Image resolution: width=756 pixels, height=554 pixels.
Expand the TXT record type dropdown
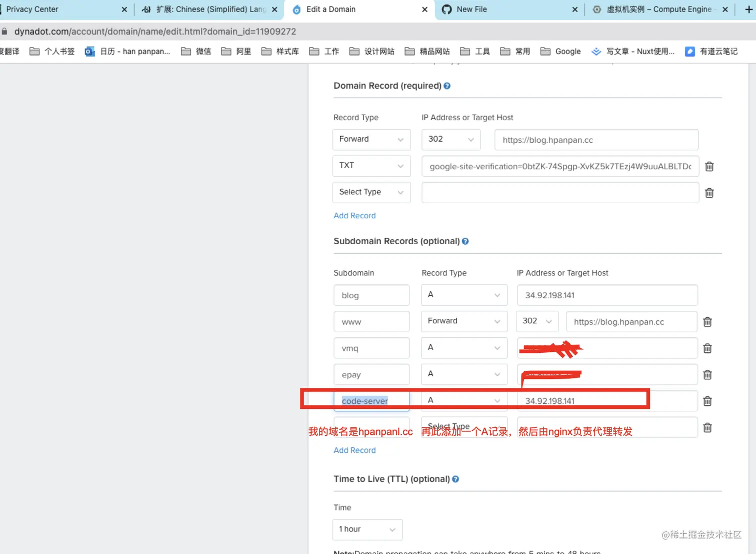371,166
